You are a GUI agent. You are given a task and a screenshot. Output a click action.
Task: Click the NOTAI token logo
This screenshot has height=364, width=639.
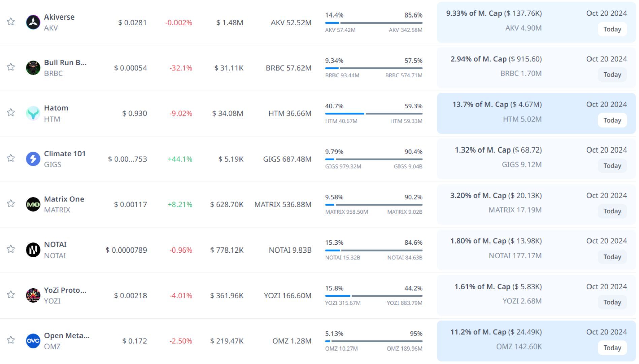point(33,250)
